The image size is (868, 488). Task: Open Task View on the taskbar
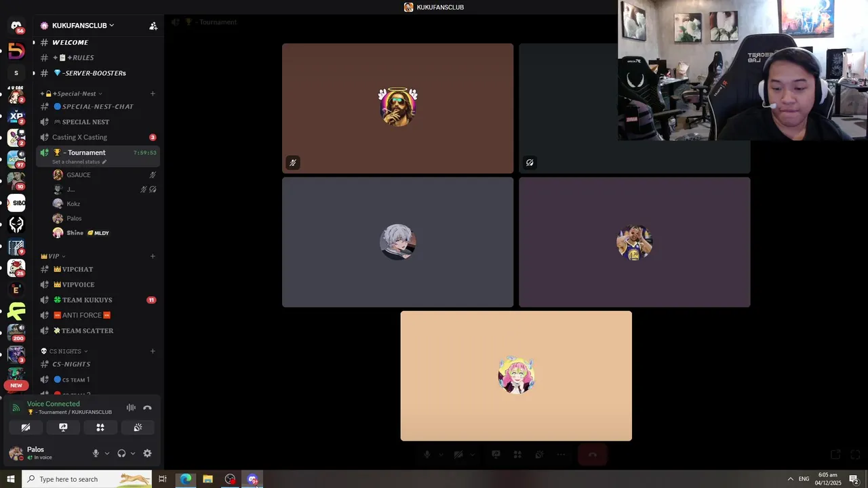(x=163, y=479)
